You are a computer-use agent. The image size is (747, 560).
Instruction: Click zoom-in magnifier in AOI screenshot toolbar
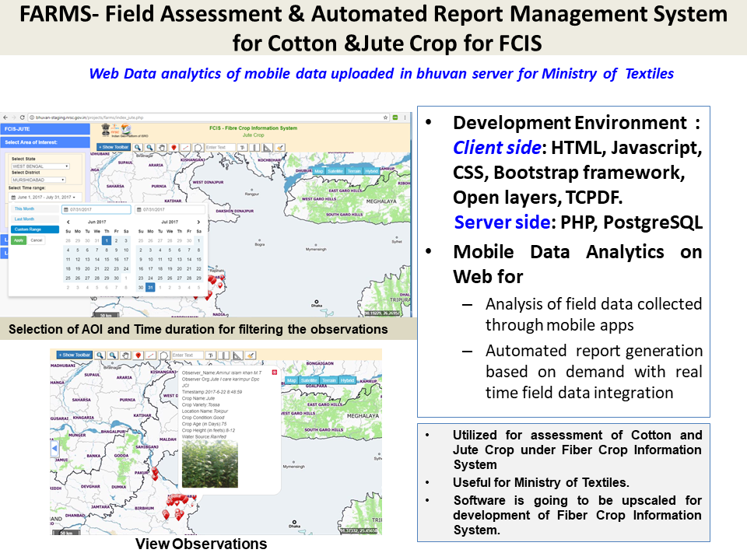pos(138,148)
